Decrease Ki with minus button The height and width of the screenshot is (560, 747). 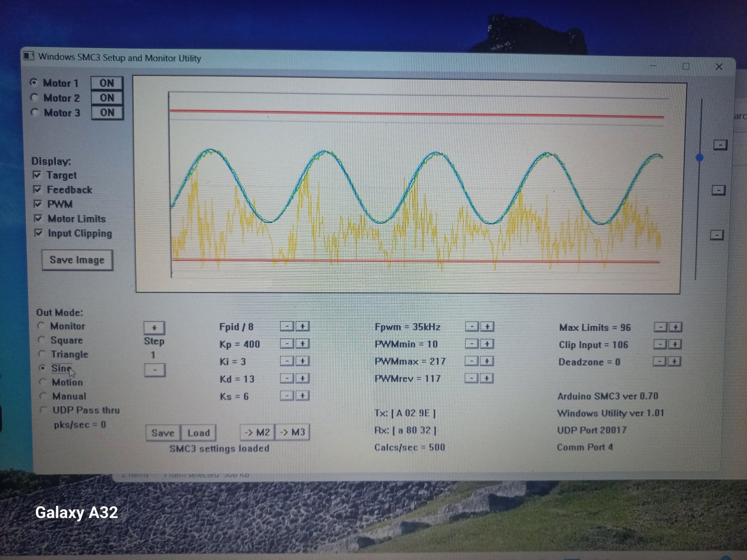pyautogui.click(x=287, y=361)
